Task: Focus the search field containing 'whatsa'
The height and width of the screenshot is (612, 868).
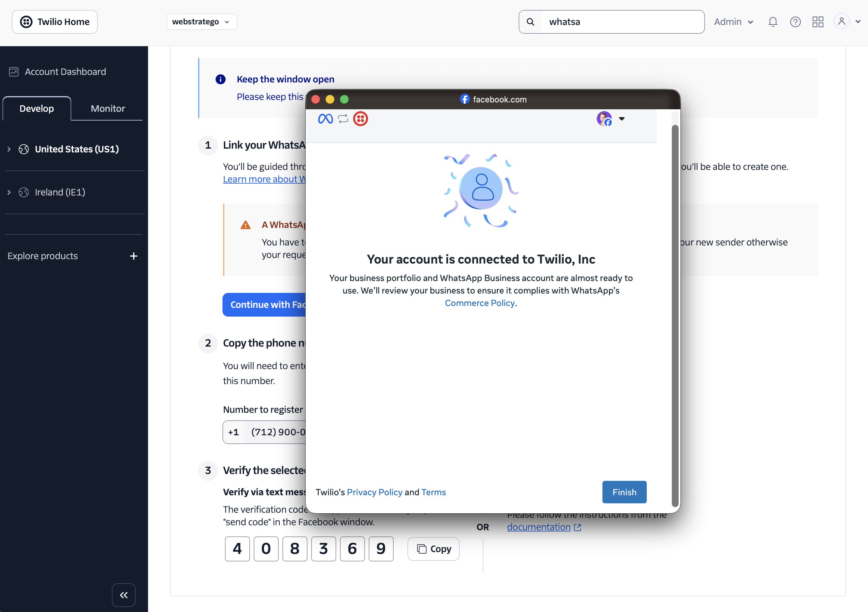Action: [x=622, y=22]
